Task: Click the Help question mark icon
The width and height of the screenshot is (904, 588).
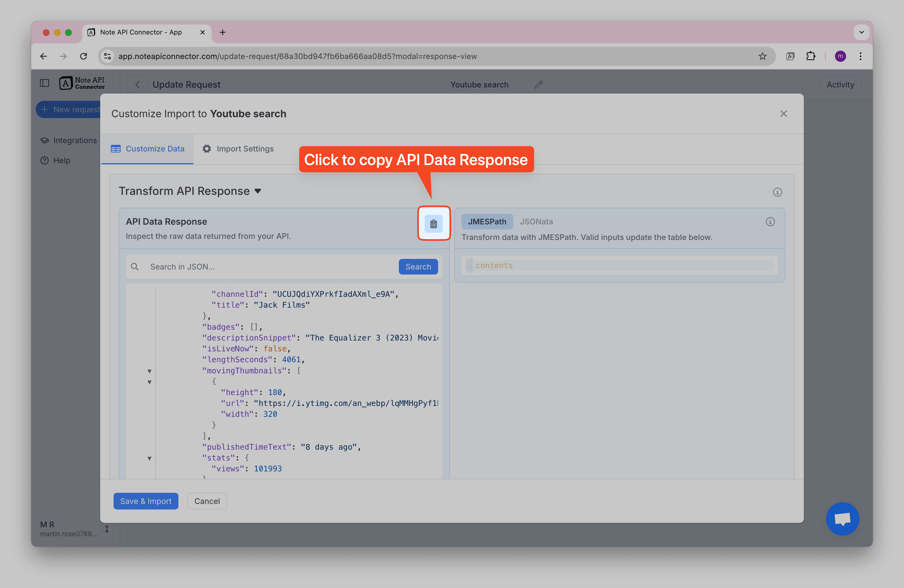Action: click(45, 160)
